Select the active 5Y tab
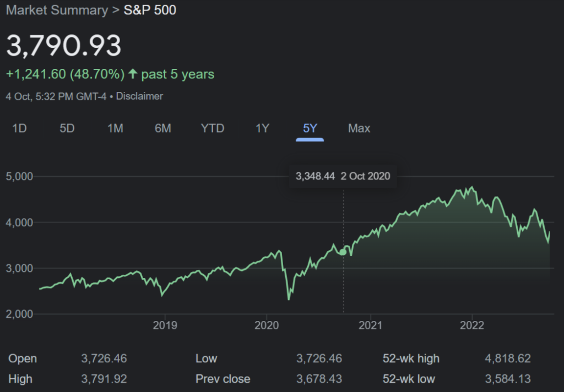 tap(310, 128)
